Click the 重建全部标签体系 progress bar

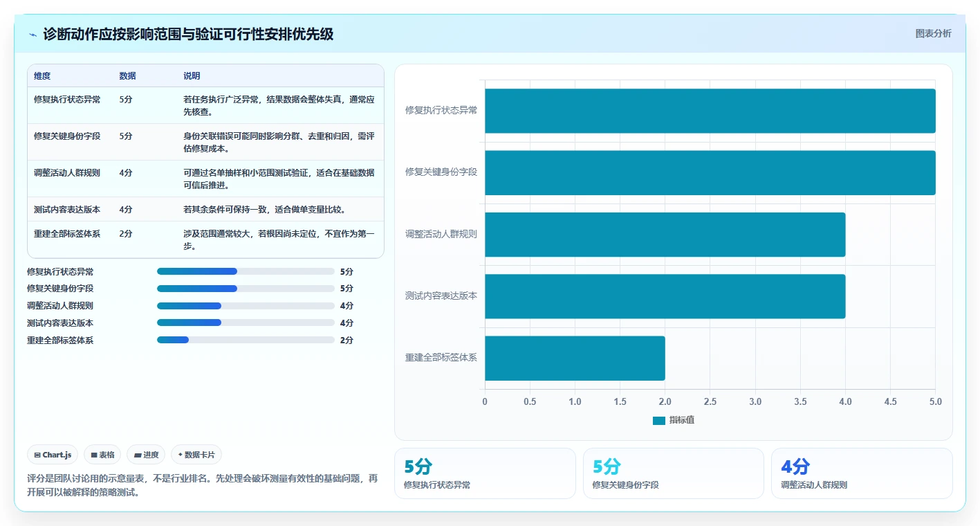[x=246, y=340]
